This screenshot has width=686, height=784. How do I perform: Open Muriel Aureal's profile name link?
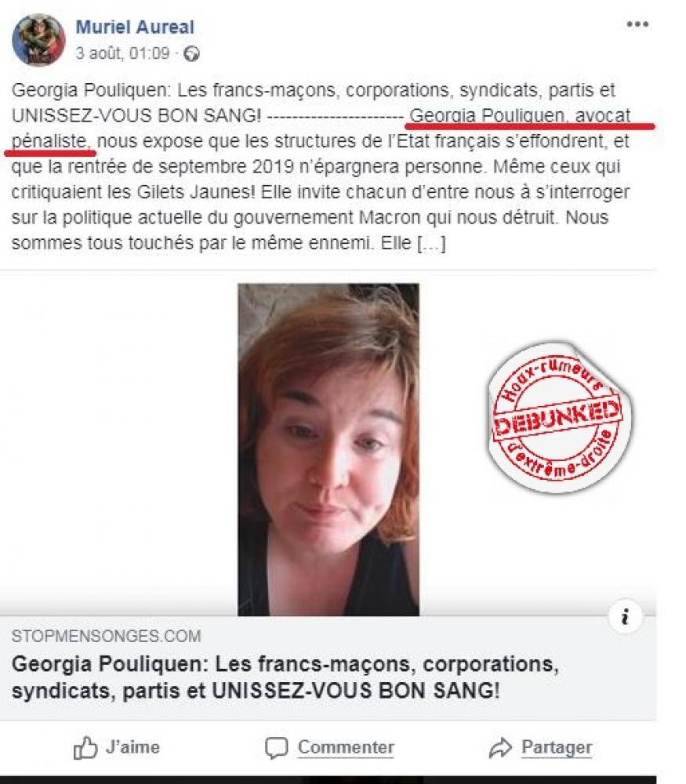[135, 27]
